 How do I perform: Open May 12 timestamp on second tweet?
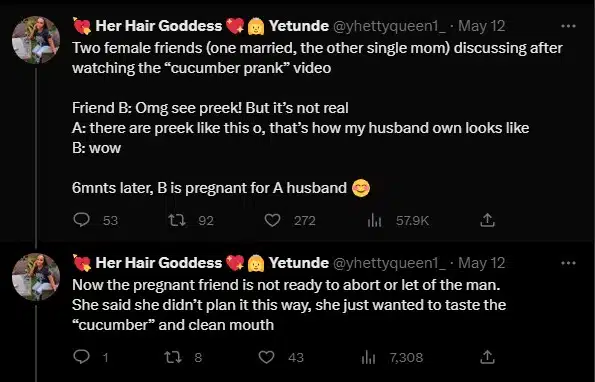coord(482,263)
